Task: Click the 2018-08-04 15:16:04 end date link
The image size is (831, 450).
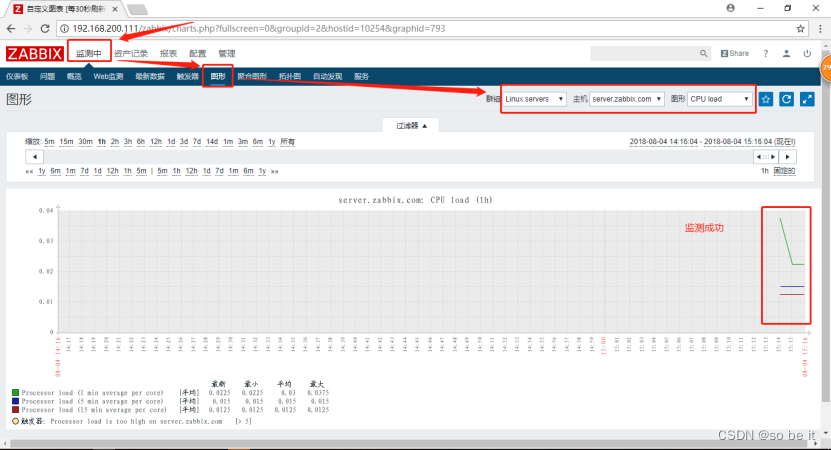Action: click(x=738, y=142)
